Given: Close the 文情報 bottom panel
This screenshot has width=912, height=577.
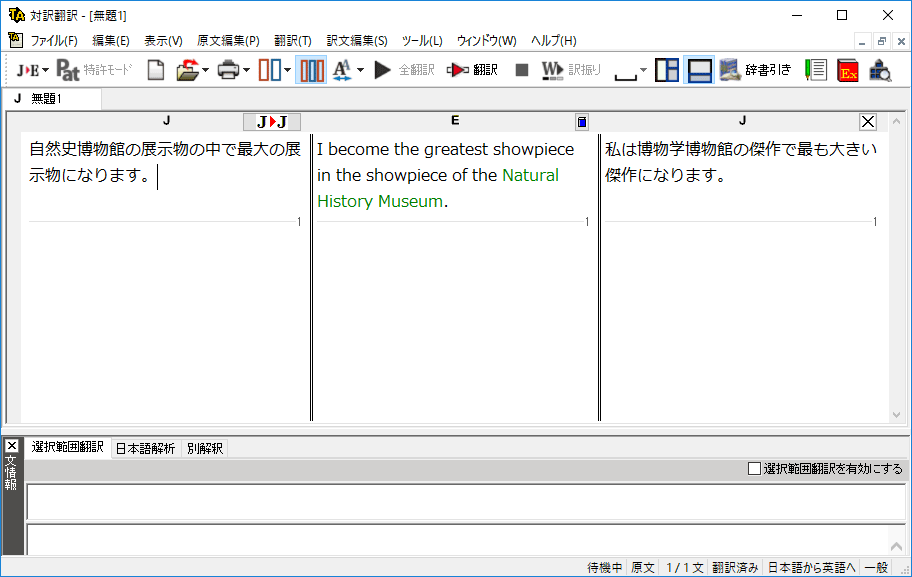Looking at the screenshot, I should 12,446.
